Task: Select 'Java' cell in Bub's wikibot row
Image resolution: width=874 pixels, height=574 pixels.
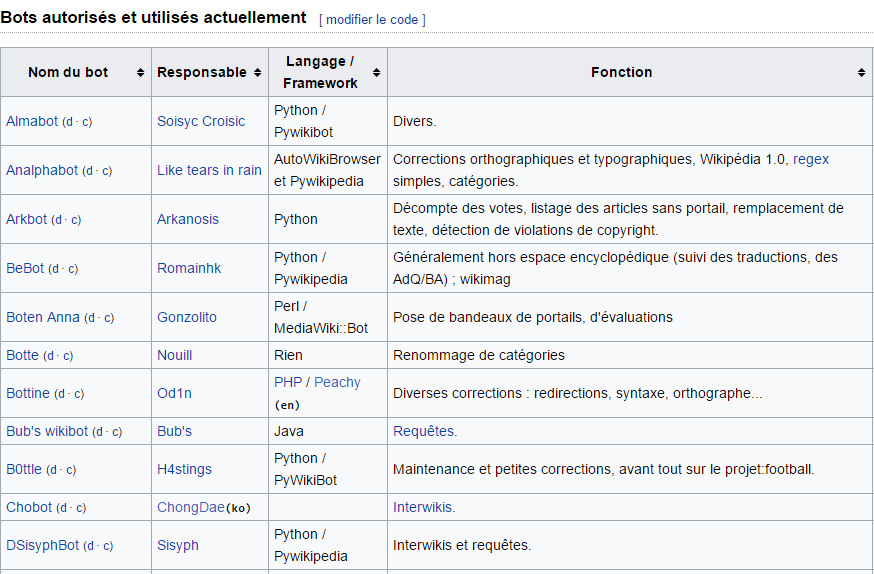Action: [x=328, y=431]
